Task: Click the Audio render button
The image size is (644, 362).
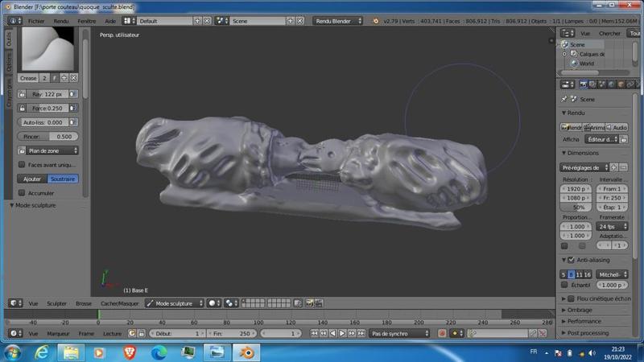Action: pos(617,128)
